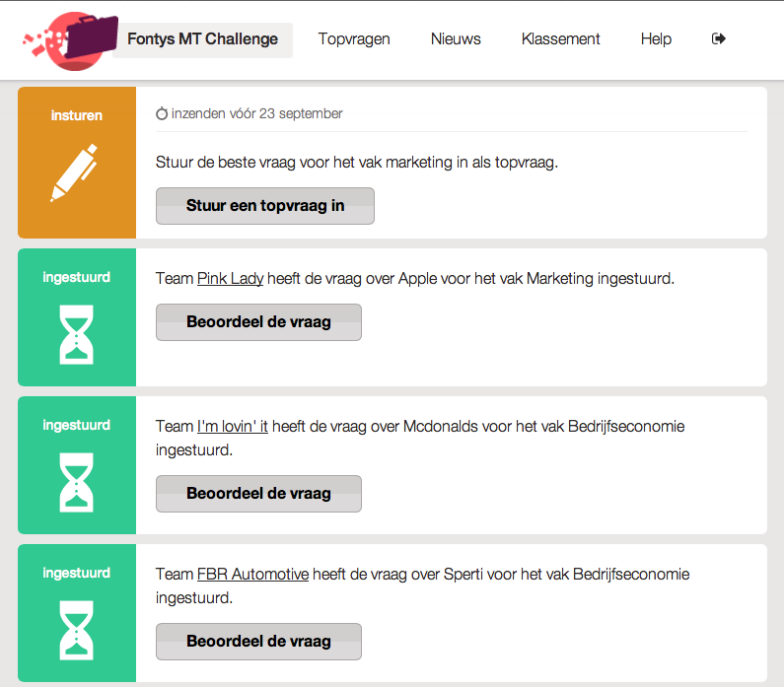Open the Pink Lady team link
The image size is (784, 687).
pyautogui.click(x=230, y=279)
